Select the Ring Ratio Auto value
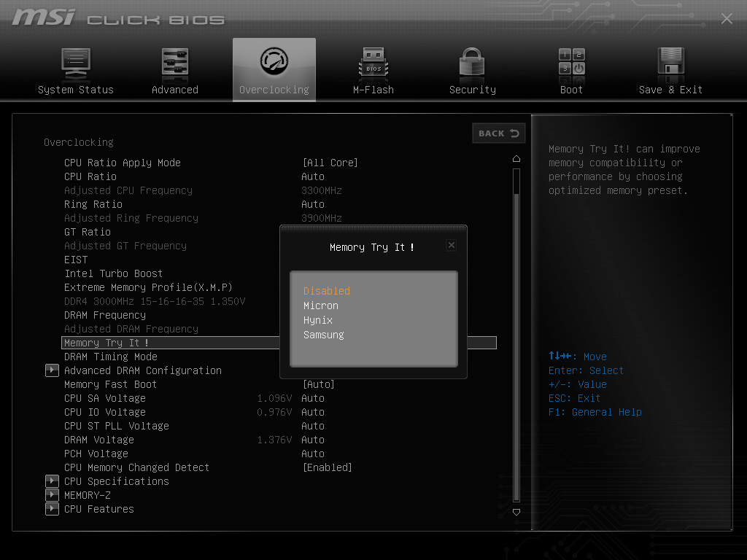This screenshot has height=560, width=747. pyautogui.click(x=313, y=204)
